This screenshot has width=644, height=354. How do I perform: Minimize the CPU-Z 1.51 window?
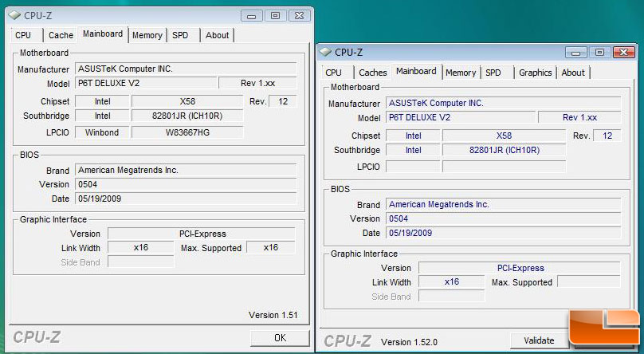pos(251,16)
